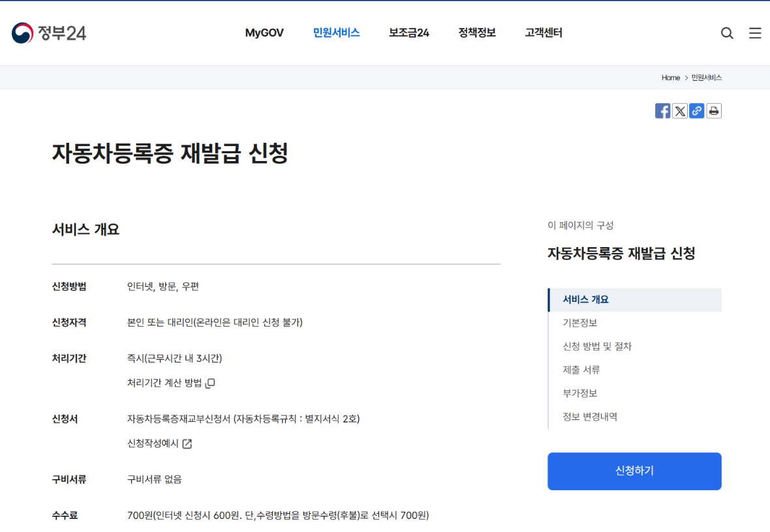Copy the page URL link icon
The width and height of the screenshot is (770, 532).
(696, 110)
